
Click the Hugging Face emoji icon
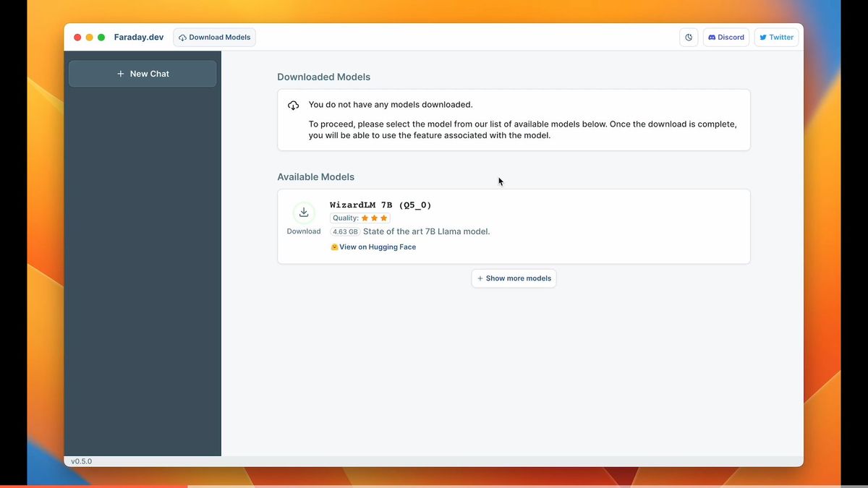click(333, 247)
